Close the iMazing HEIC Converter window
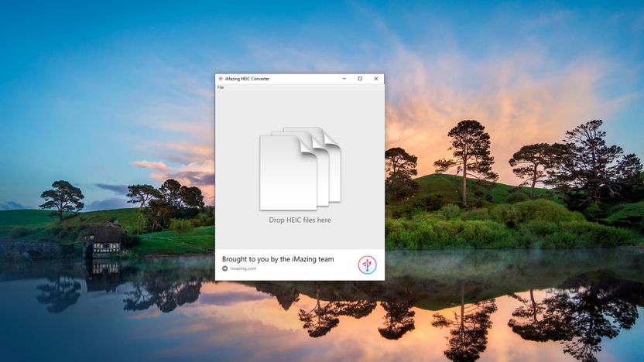The height and width of the screenshot is (362, 644). (x=376, y=79)
